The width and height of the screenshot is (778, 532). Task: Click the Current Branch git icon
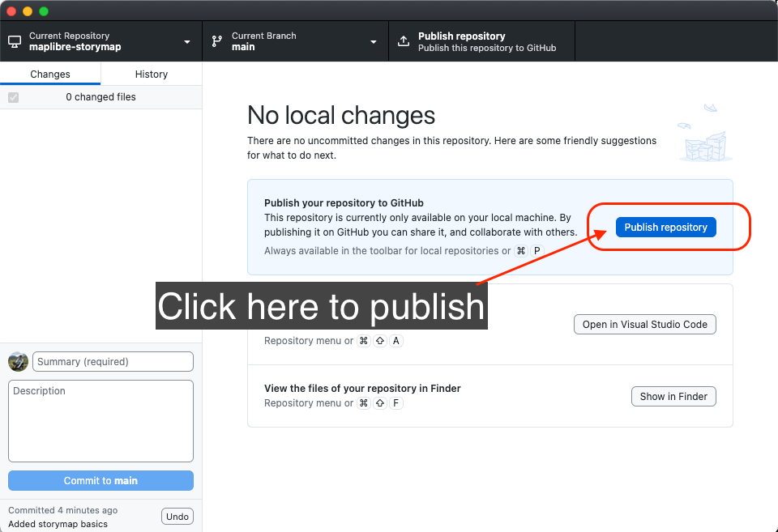[x=217, y=41]
